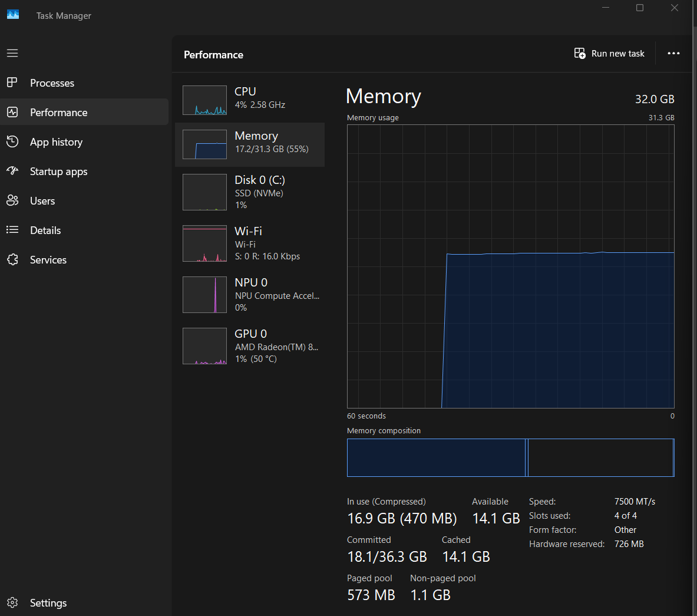Select the CPU mini graph thumbnail
Screen dimensions: 697x616
click(x=204, y=100)
